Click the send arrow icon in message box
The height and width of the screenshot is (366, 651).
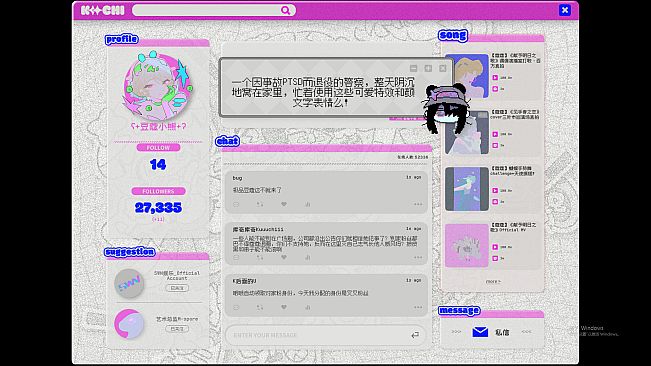pos(415,335)
